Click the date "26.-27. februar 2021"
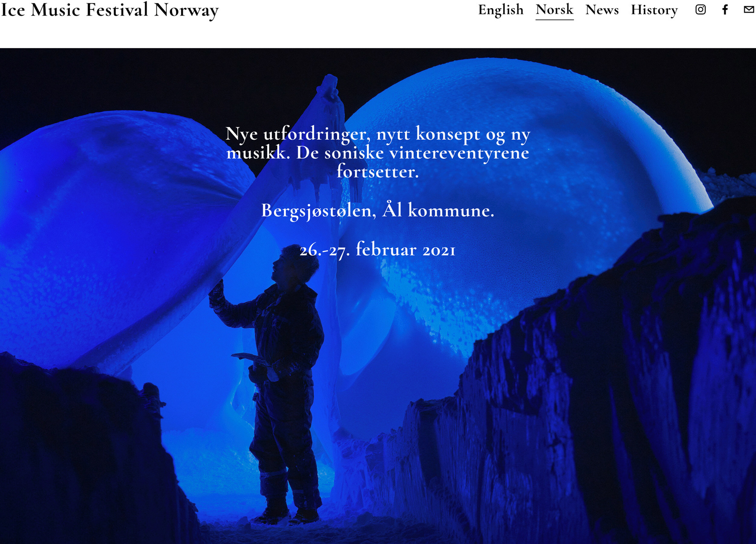 [378, 250]
